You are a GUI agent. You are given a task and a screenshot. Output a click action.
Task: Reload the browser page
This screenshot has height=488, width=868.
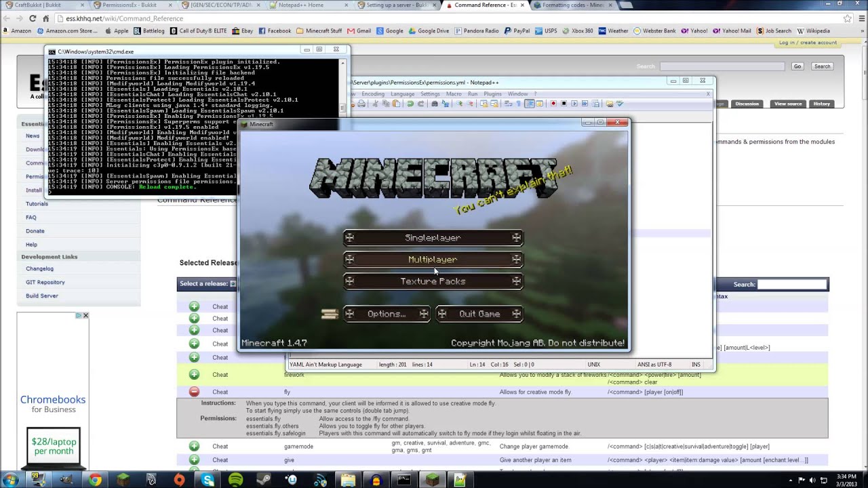click(x=32, y=18)
